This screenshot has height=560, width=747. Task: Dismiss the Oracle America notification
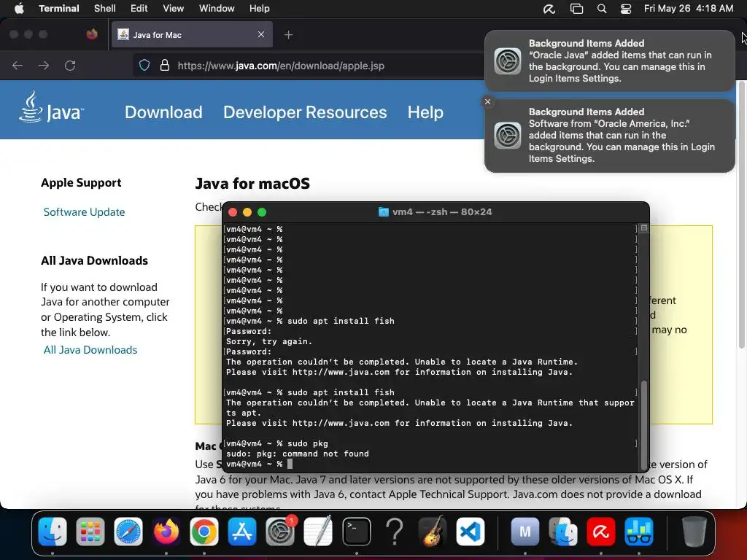point(487,101)
